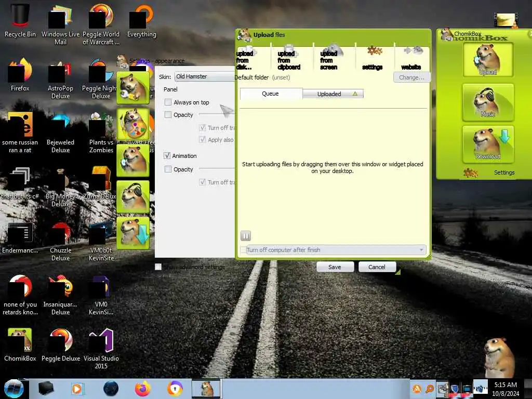Open Download hamster in ChomikBox widget
The height and width of the screenshot is (399, 532).
click(x=488, y=144)
